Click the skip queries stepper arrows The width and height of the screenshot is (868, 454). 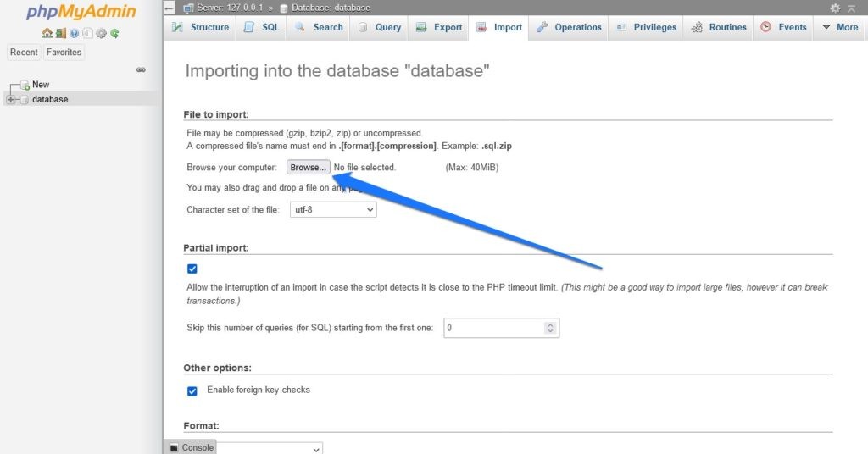(550, 328)
